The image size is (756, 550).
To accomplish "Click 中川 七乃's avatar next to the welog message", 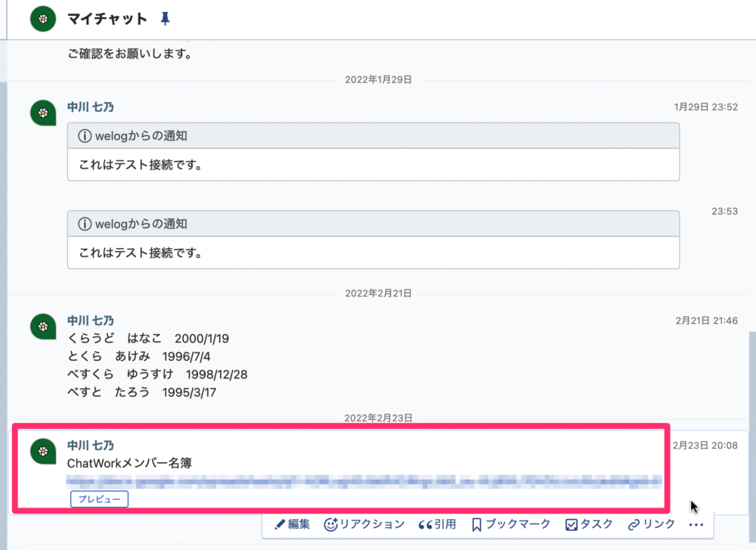I will point(42,113).
